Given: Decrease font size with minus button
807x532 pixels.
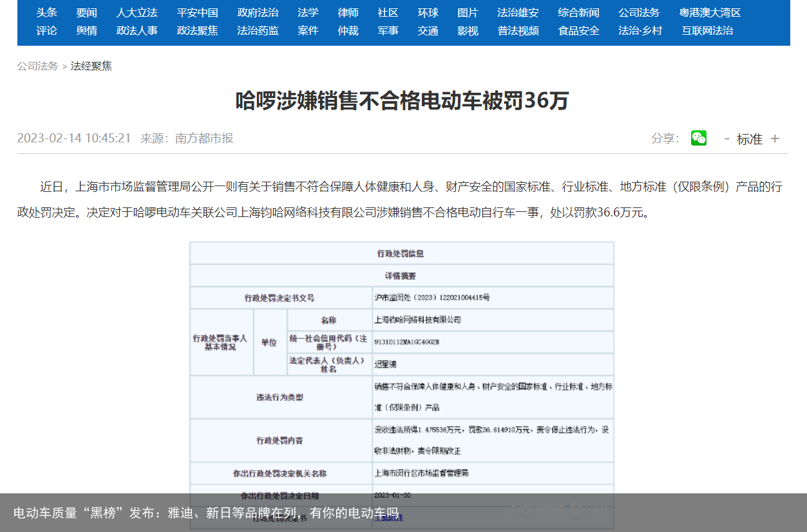Looking at the screenshot, I should coord(727,138).
